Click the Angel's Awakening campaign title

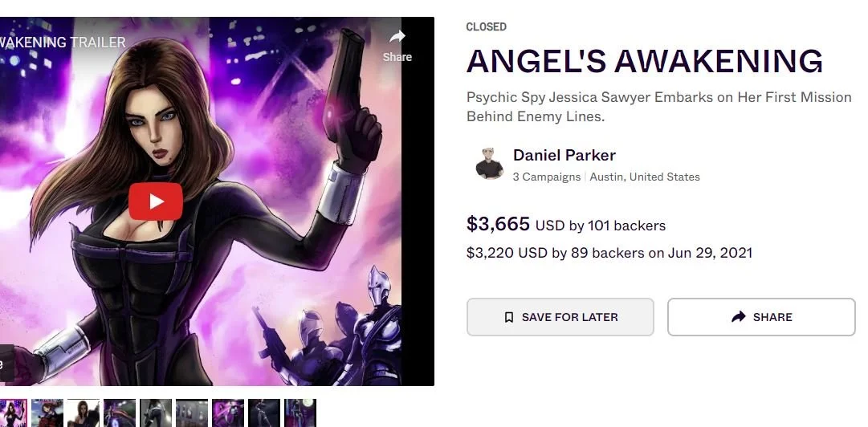[x=644, y=61]
